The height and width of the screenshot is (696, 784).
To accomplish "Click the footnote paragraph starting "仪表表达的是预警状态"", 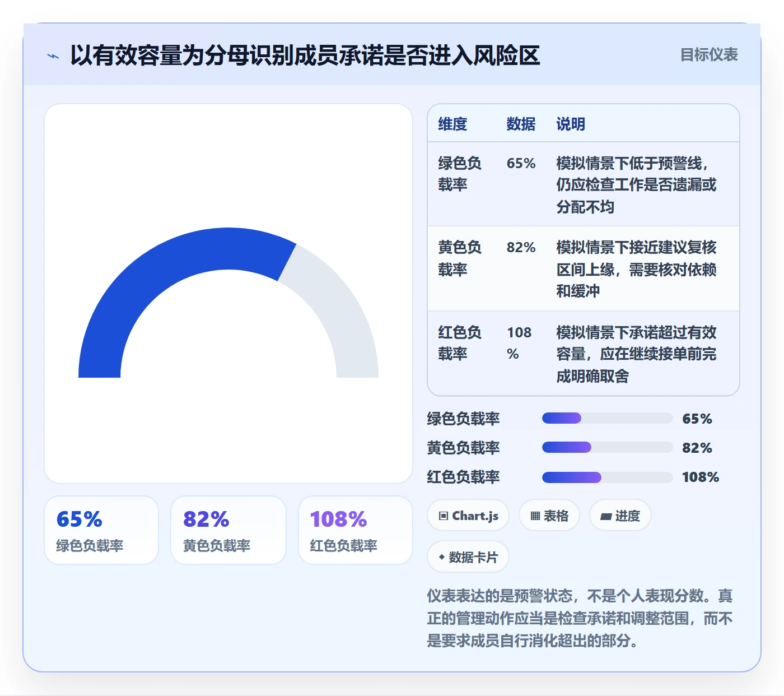I will (x=580, y=618).
